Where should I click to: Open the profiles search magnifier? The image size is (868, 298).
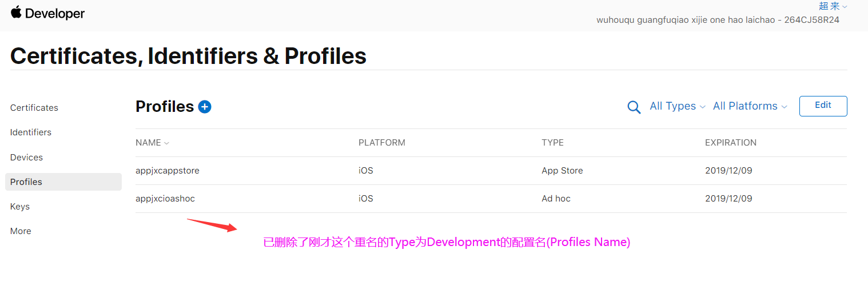634,107
